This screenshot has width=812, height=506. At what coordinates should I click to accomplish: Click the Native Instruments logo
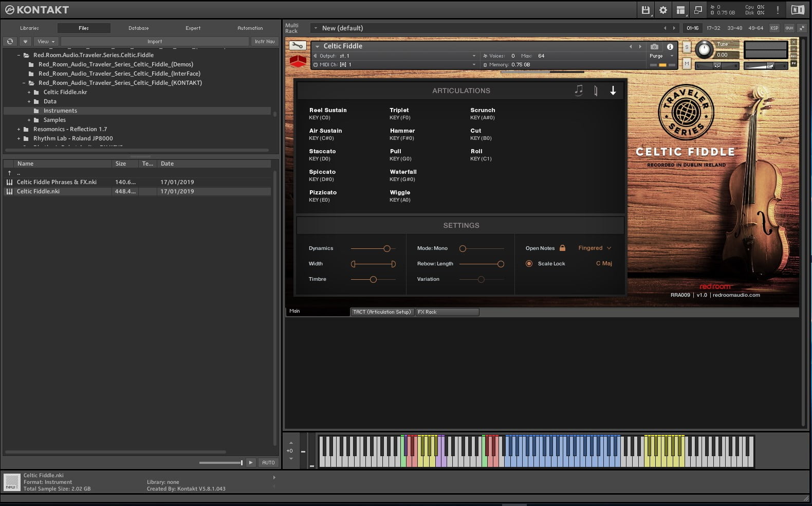coord(797,10)
